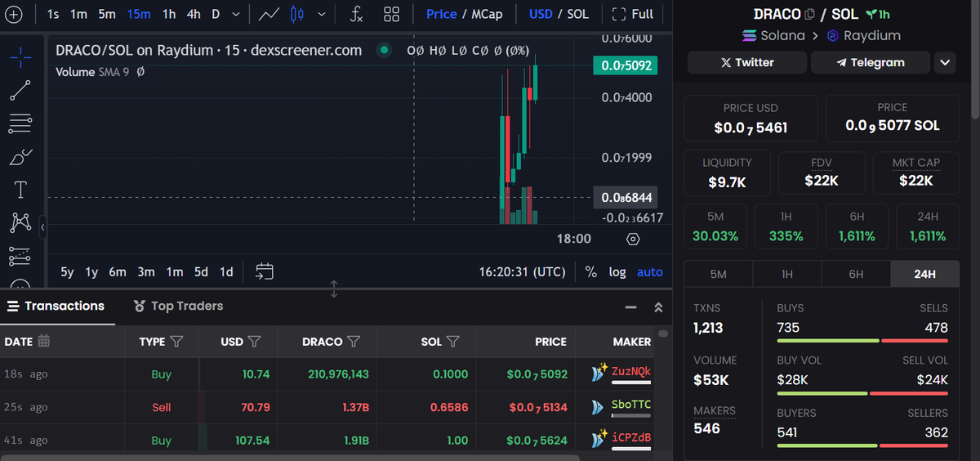980x461 pixels.
Task: Switch to the Top Traders tab
Action: 178,306
